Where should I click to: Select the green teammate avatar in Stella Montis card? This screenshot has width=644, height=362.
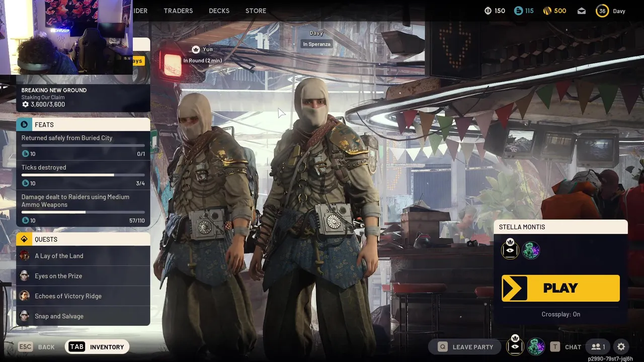[x=531, y=250]
